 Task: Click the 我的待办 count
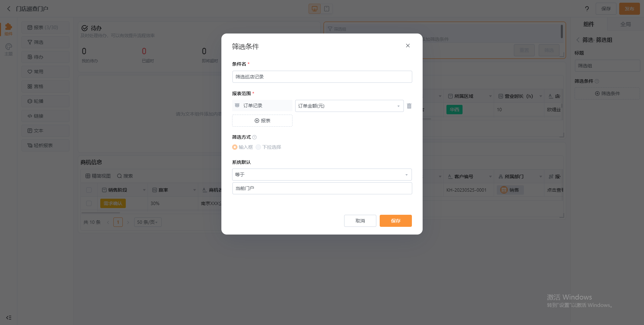point(84,51)
